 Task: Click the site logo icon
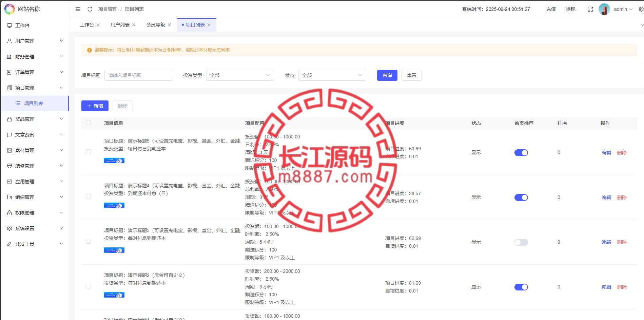[9, 9]
